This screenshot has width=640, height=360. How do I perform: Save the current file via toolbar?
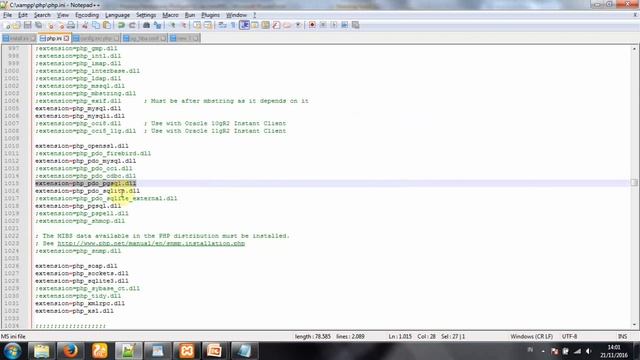coord(27,25)
